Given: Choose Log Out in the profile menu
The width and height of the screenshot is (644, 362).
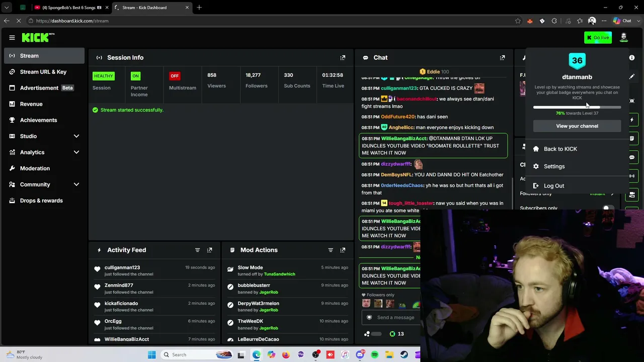Looking at the screenshot, I should [x=577, y=186].
